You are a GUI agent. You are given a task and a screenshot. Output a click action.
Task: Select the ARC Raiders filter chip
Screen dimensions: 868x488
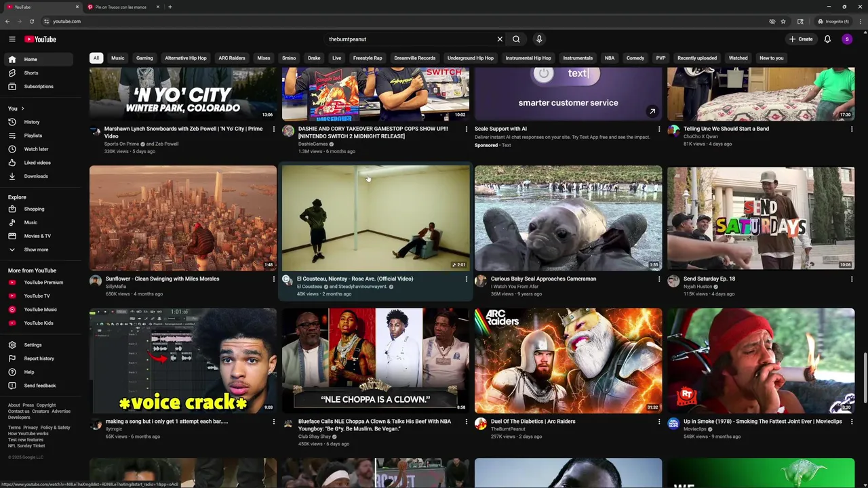(232, 58)
